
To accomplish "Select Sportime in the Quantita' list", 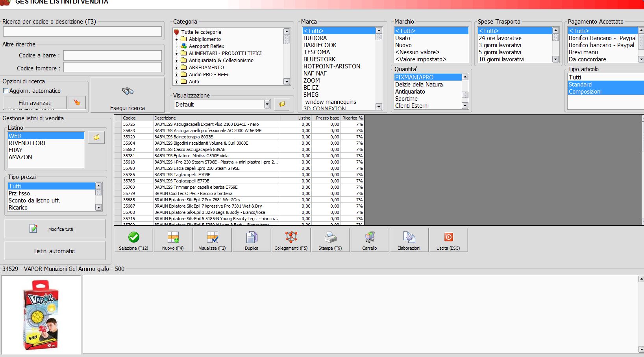I will (x=428, y=99).
